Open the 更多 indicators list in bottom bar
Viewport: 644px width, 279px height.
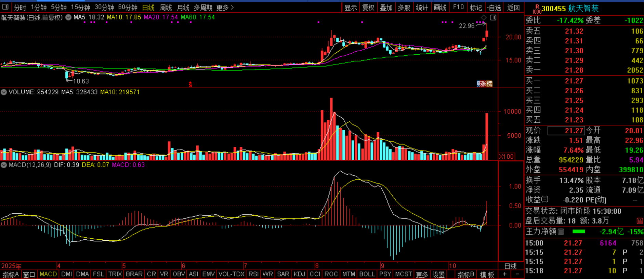[422, 274]
